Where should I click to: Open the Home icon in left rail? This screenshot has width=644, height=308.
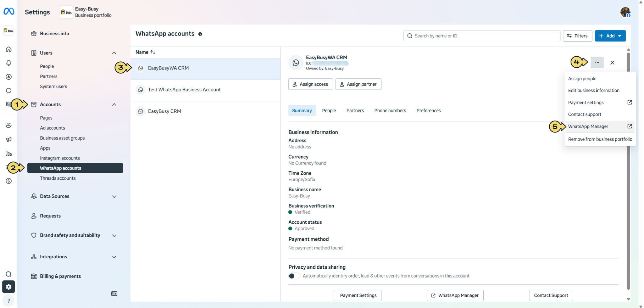9,49
